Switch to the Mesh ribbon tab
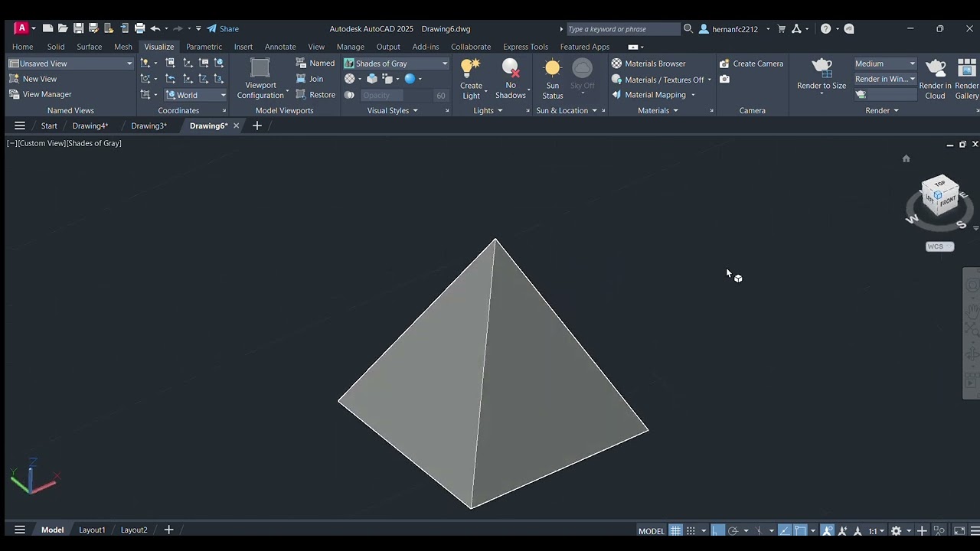This screenshot has width=980, height=551. point(123,47)
